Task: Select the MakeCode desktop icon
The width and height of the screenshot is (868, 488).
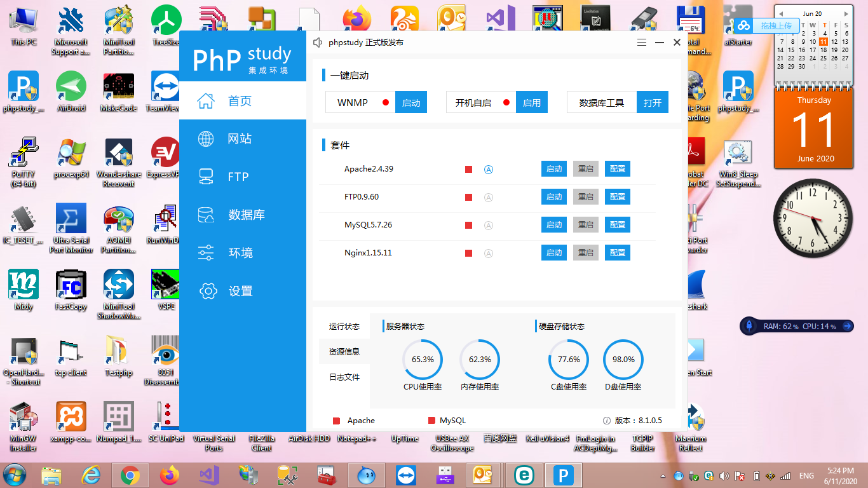Action: coord(119,91)
